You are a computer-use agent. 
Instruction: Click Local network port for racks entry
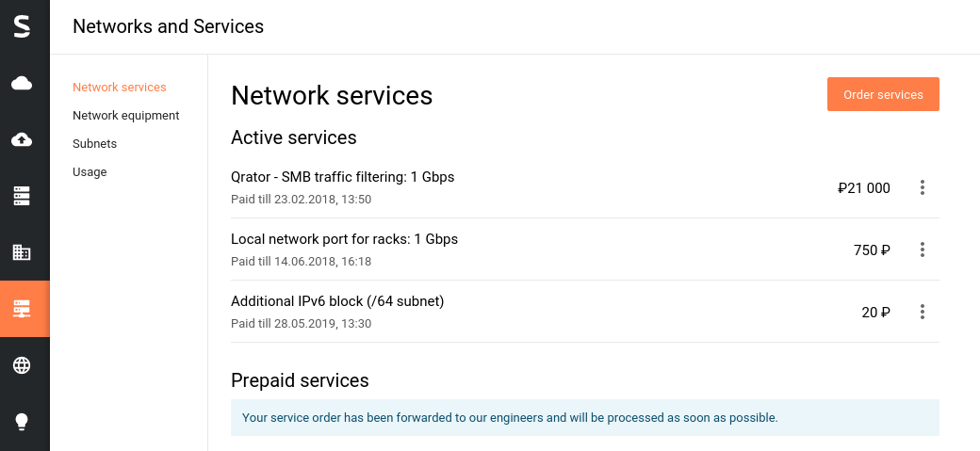pos(344,239)
